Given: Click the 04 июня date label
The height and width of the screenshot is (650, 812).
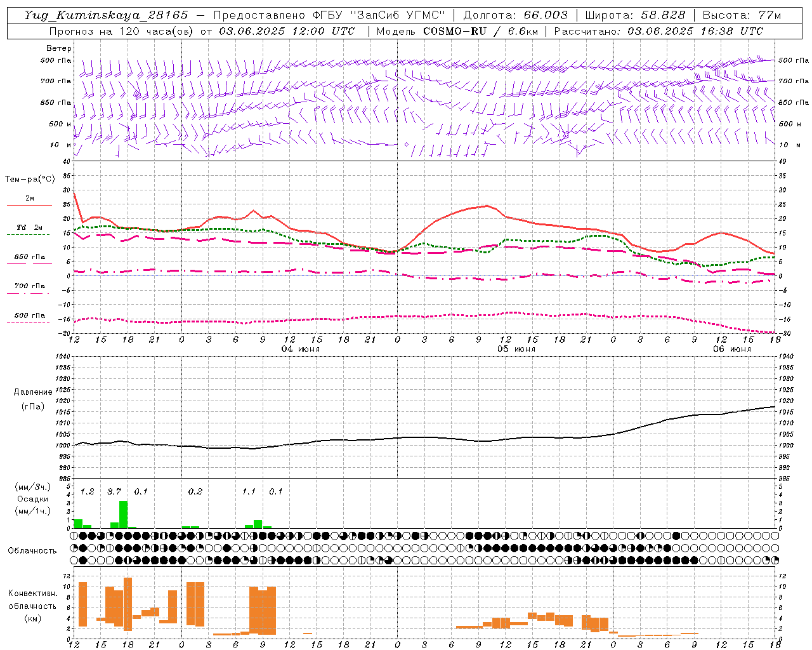Looking at the screenshot, I should pyautogui.click(x=301, y=349).
